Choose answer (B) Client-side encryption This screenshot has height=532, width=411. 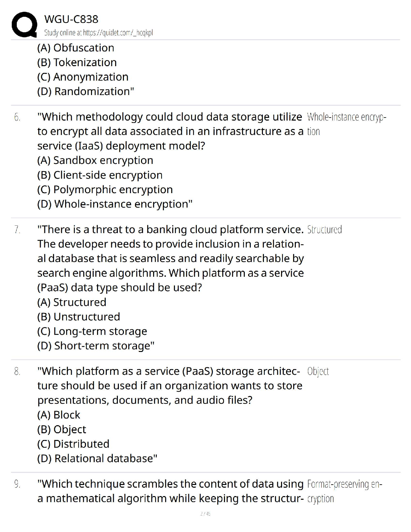[x=100, y=175]
